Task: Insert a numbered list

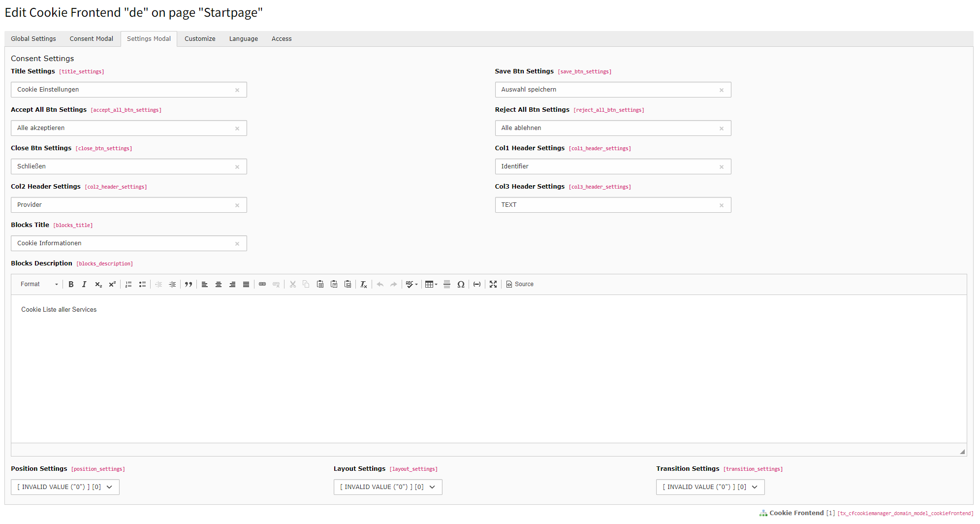Action: click(x=128, y=284)
